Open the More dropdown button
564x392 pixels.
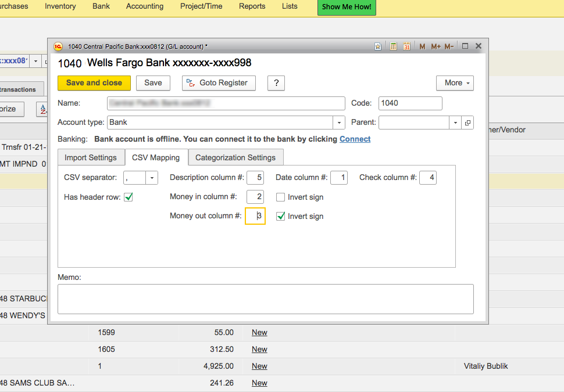[455, 83]
